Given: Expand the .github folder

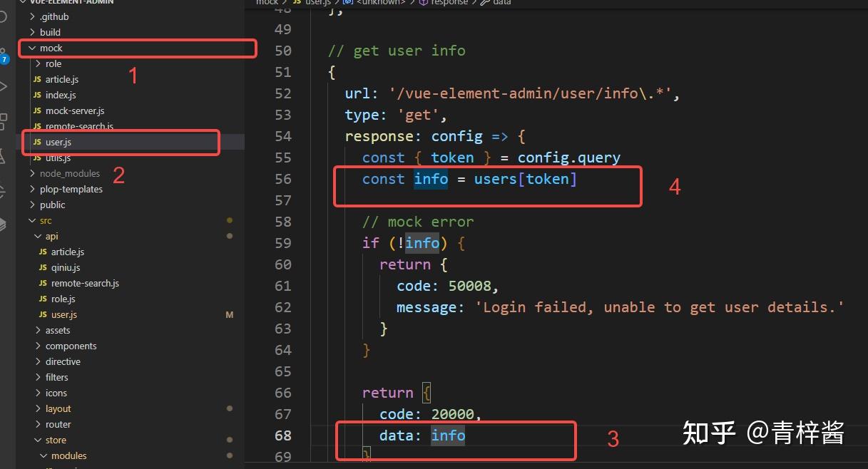Looking at the screenshot, I should 55,16.
